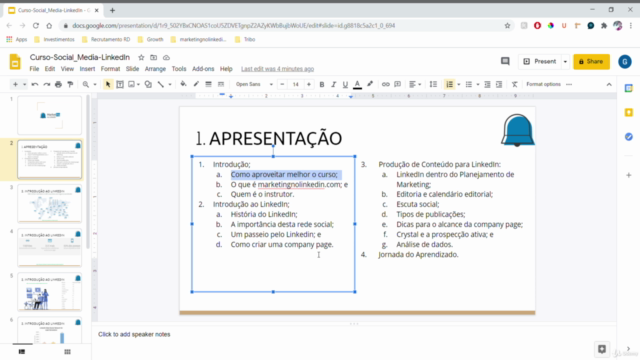Open the Line spacing option
The width and height of the screenshot is (640, 360).
point(433,84)
